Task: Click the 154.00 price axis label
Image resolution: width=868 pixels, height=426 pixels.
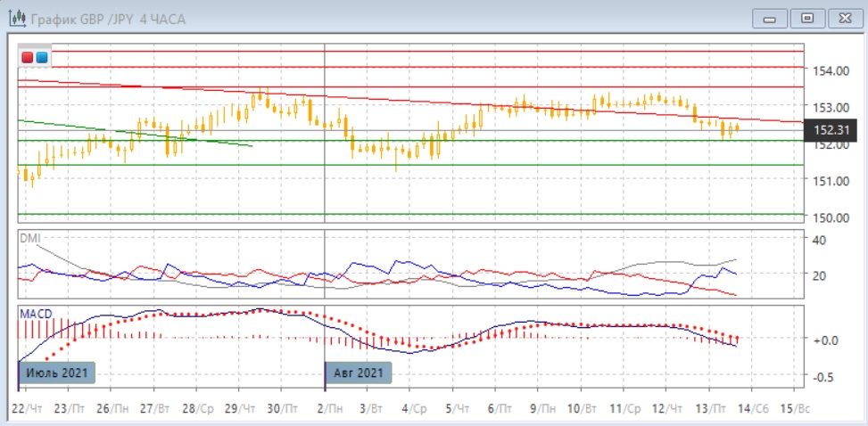Action: click(x=829, y=70)
